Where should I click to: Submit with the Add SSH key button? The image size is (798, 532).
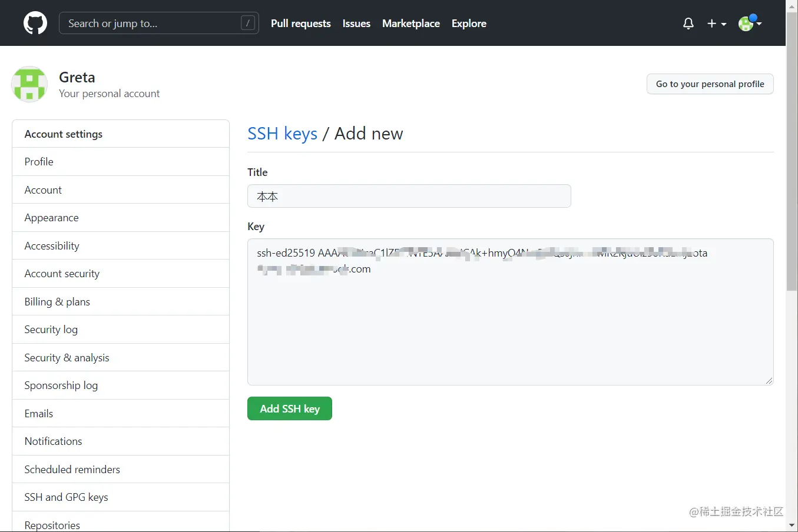coord(290,408)
